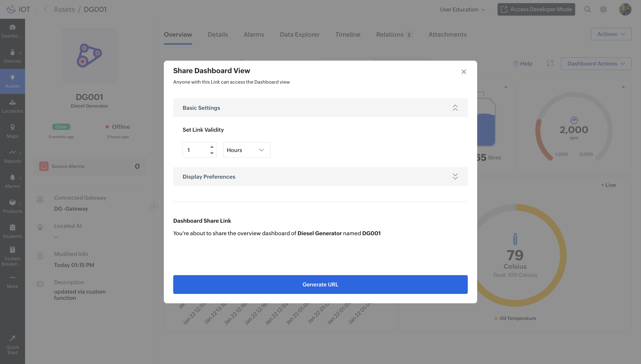Viewport: 641px width, 364px height.
Task: Collapse the Basic Settings section
Action: [455, 108]
